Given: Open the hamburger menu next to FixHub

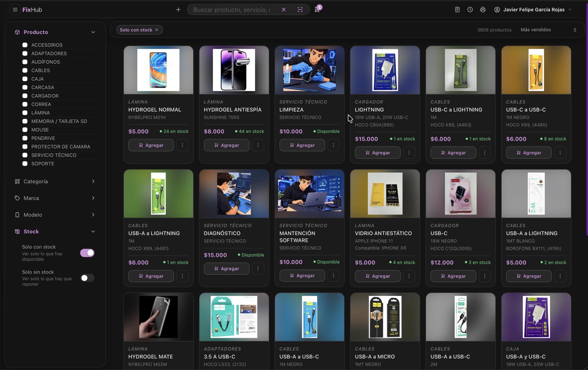Looking at the screenshot, I should click(15, 10).
